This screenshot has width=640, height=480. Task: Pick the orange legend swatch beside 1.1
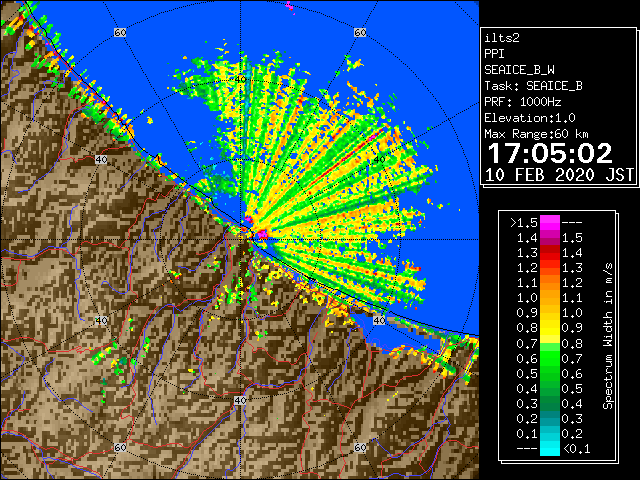tap(550, 283)
